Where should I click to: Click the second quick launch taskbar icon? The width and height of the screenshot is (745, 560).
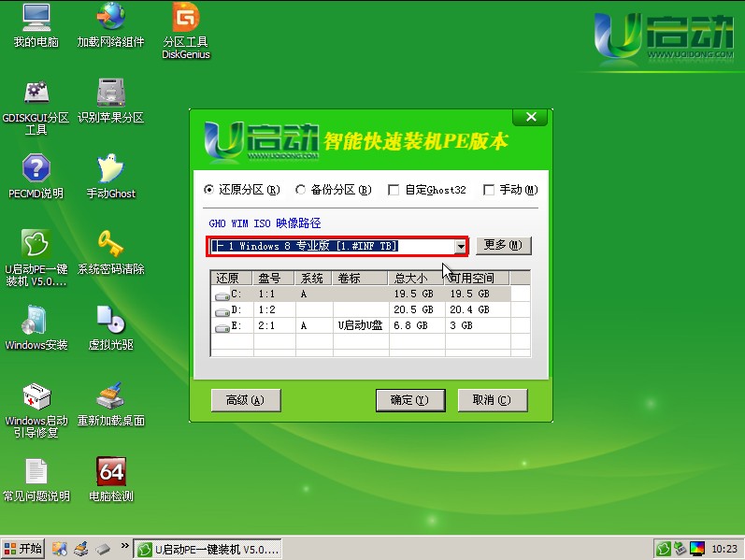(81, 549)
